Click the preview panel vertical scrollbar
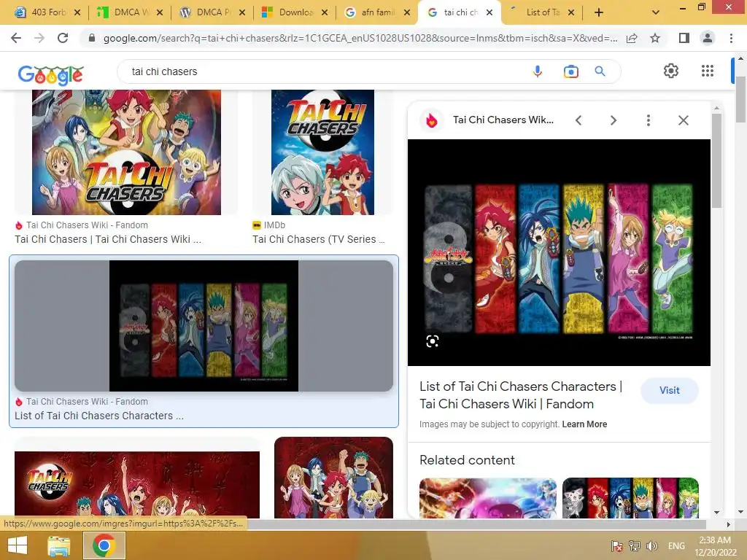 716,160
